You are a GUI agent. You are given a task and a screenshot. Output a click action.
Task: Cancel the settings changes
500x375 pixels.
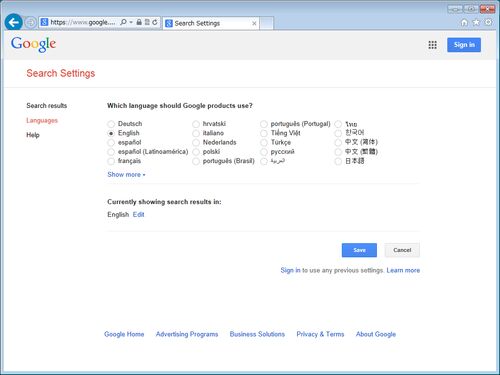[402, 250]
